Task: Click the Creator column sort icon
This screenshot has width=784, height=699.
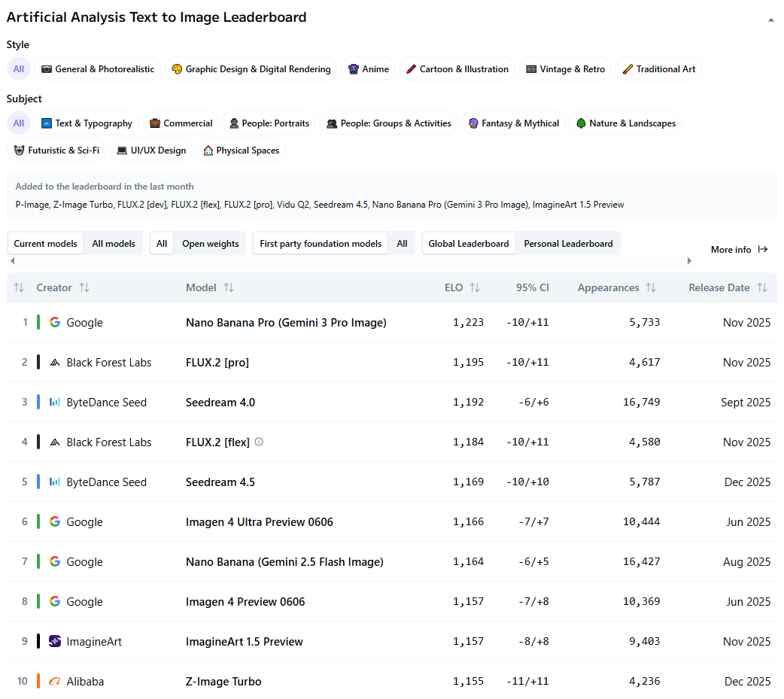Action: (84, 287)
